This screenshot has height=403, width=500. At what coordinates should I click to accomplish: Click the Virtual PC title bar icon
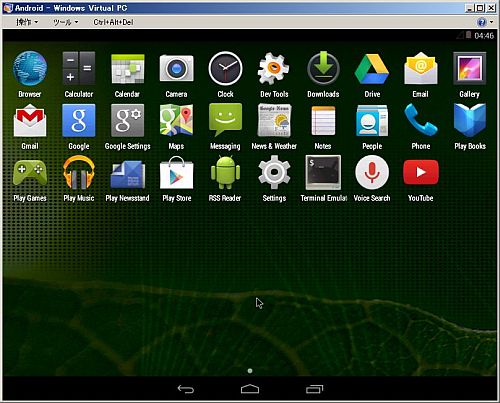[x=8, y=8]
